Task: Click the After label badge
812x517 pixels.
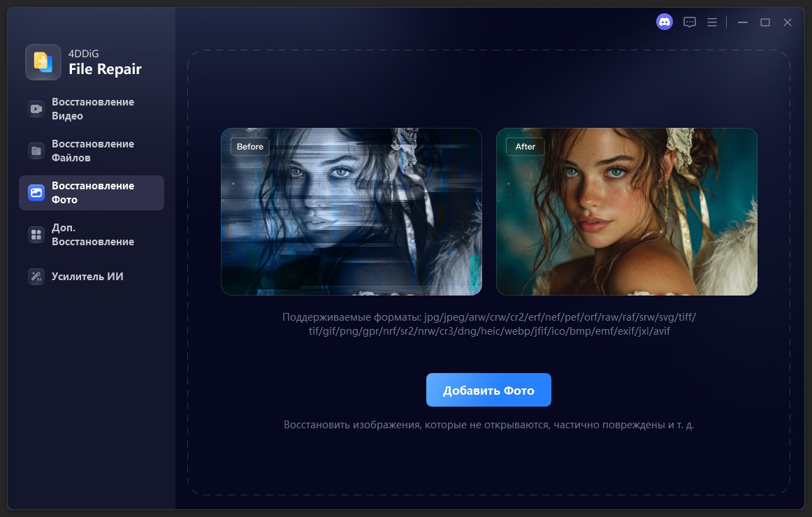Action: click(x=525, y=147)
